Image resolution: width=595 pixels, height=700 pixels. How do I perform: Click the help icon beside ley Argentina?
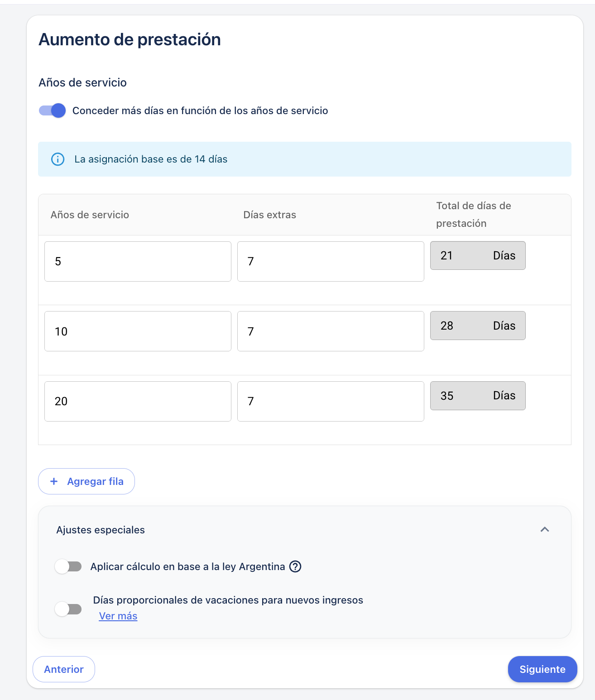pyautogui.click(x=295, y=566)
